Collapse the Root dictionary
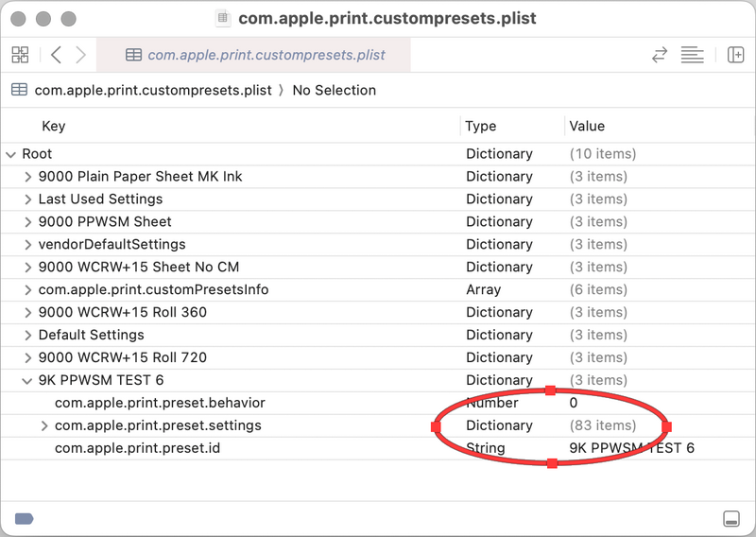Viewport: 756px width, 537px height. 11,154
